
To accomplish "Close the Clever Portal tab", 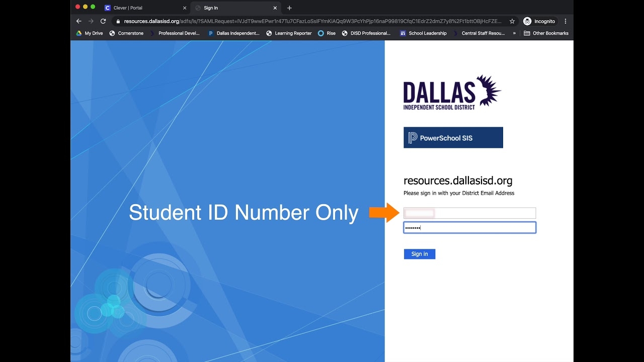I will 185,8.
